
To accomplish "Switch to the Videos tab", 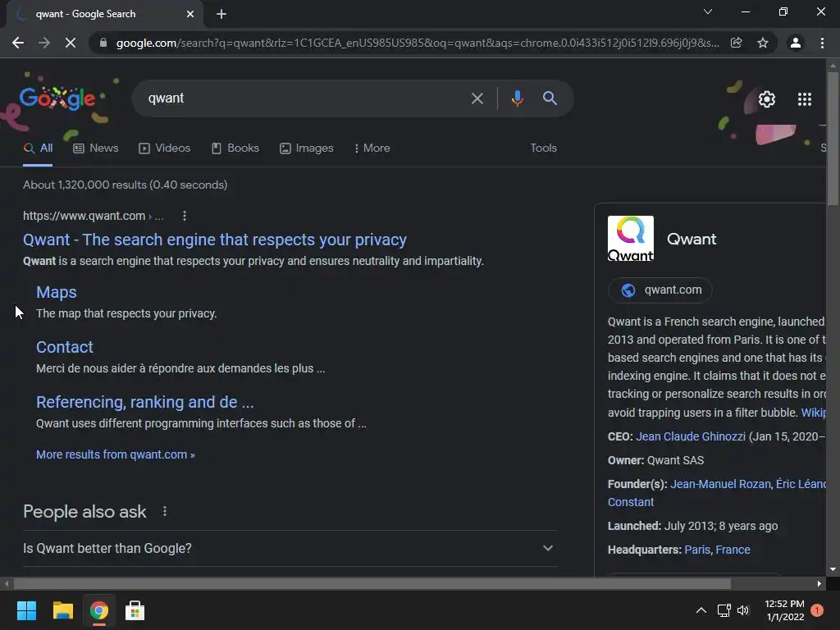I will (164, 148).
